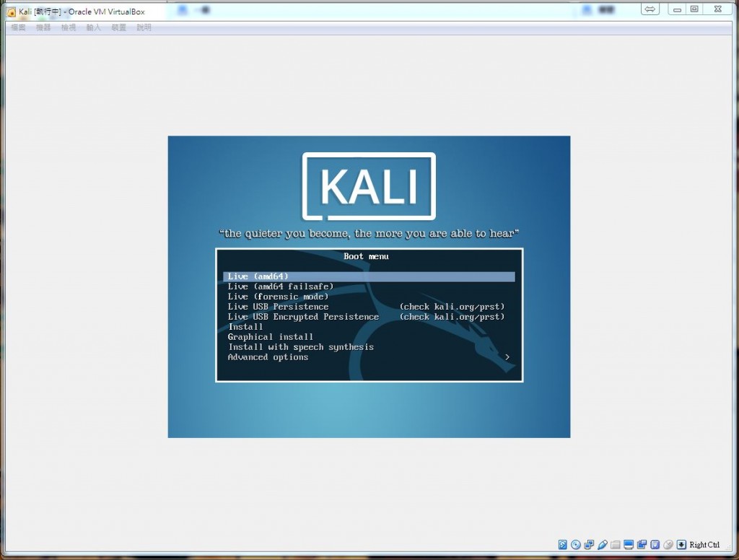Click the mouse integration status icon
Viewport: 739px width, 560px height.
668,545
